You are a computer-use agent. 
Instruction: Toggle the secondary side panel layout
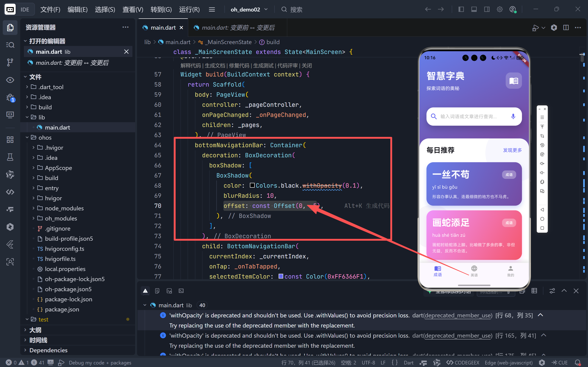486,9
